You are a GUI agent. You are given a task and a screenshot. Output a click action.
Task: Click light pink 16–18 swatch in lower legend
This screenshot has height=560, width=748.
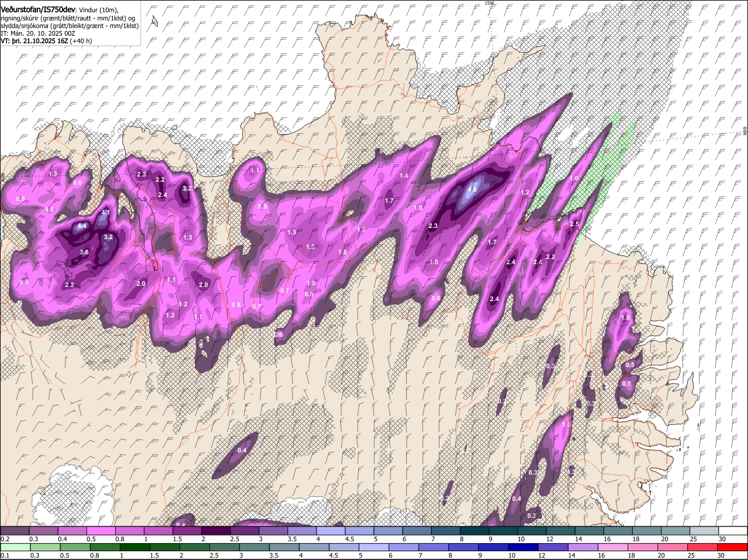click(x=613, y=547)
